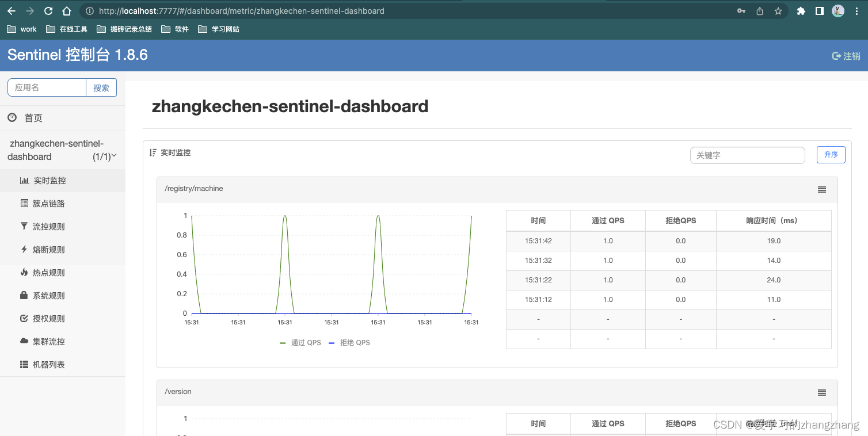Click the 升序 sort button

pos(831,154)
